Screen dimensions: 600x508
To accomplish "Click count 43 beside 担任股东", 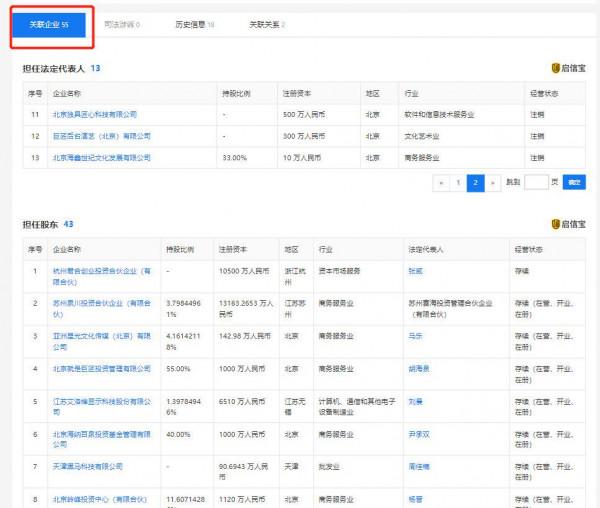I will 68,224.
